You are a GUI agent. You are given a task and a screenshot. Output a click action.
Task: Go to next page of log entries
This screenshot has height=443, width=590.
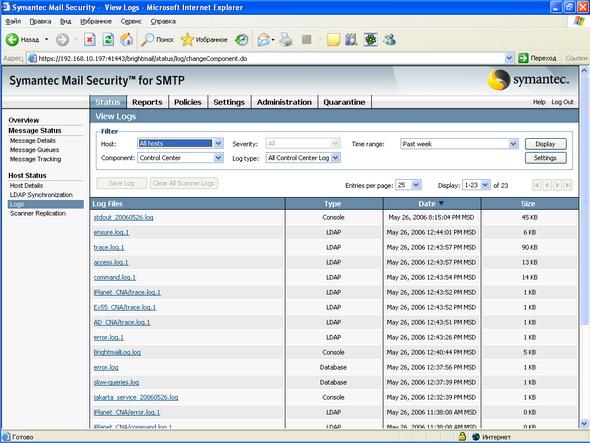point(557,185)
